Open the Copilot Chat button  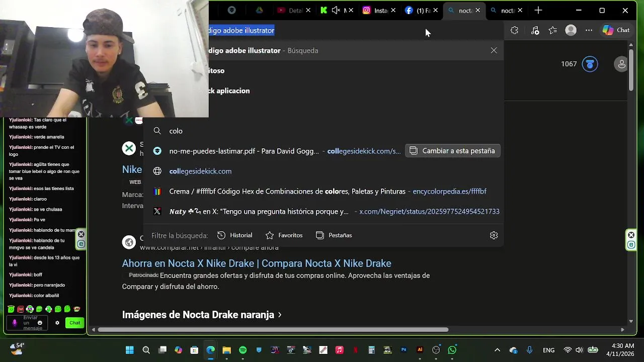click(x=616, y=30)
